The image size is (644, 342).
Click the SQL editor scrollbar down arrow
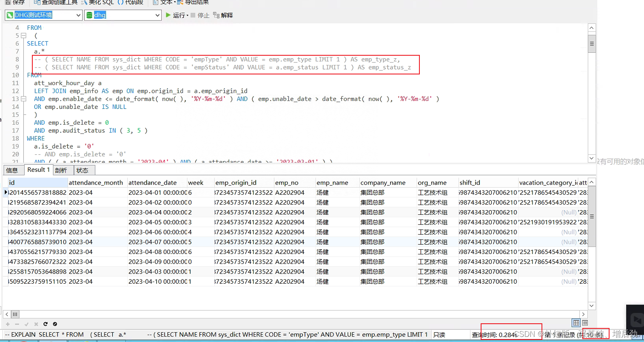592,158
